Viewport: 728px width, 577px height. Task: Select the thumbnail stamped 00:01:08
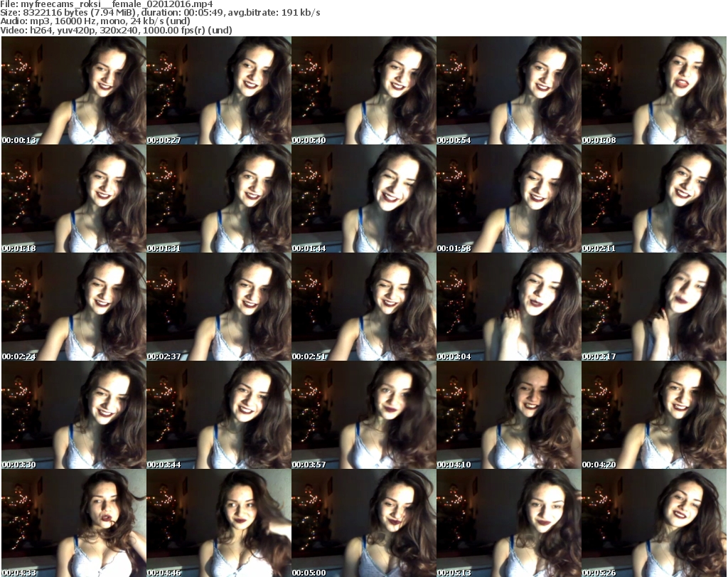point(654,90)
